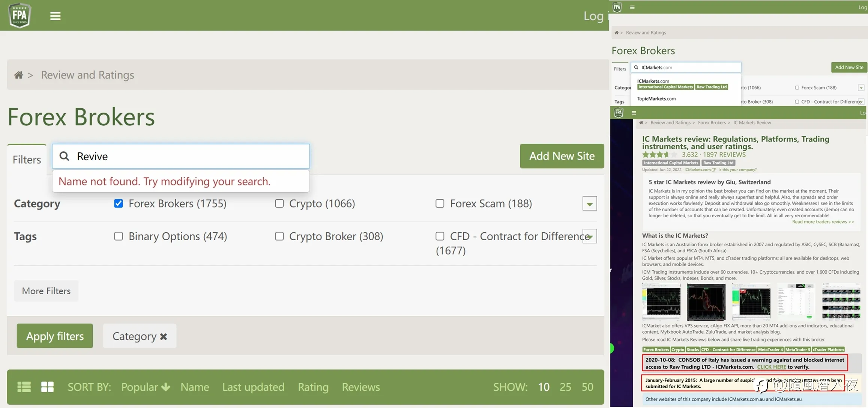Click the MetaTrader 4 tag label
The image size is (868, 408).
click(770, 349)
